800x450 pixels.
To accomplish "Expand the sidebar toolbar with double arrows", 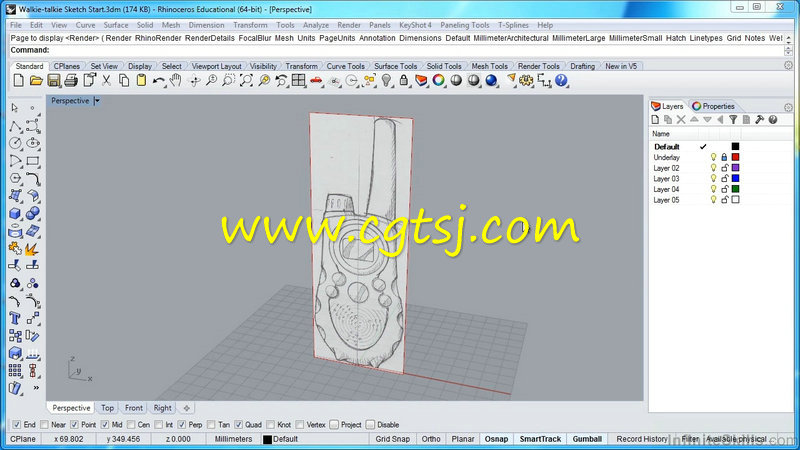I will [36, 388].
